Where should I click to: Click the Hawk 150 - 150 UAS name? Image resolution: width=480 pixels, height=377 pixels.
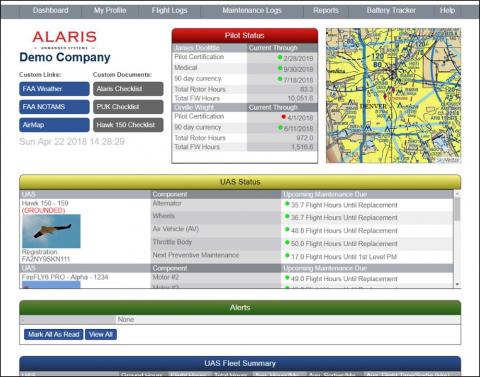tap(45, 203)
